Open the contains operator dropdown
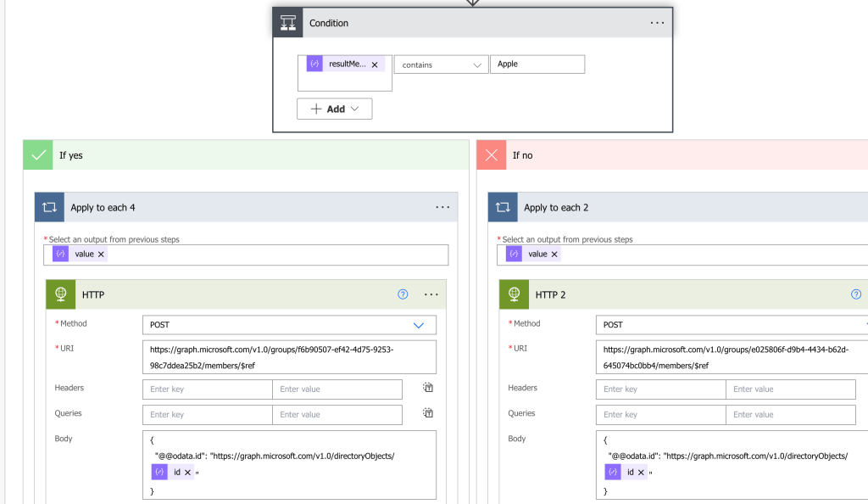 [440, 64]
